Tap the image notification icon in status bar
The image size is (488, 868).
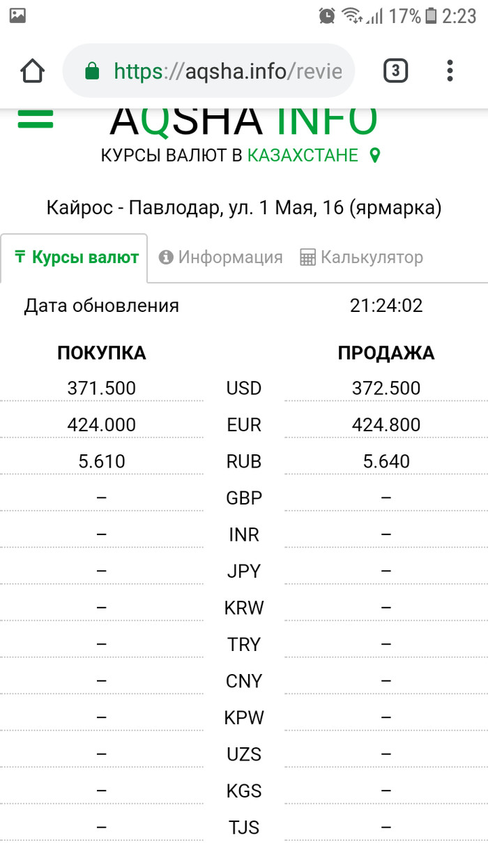pos(17,15)
